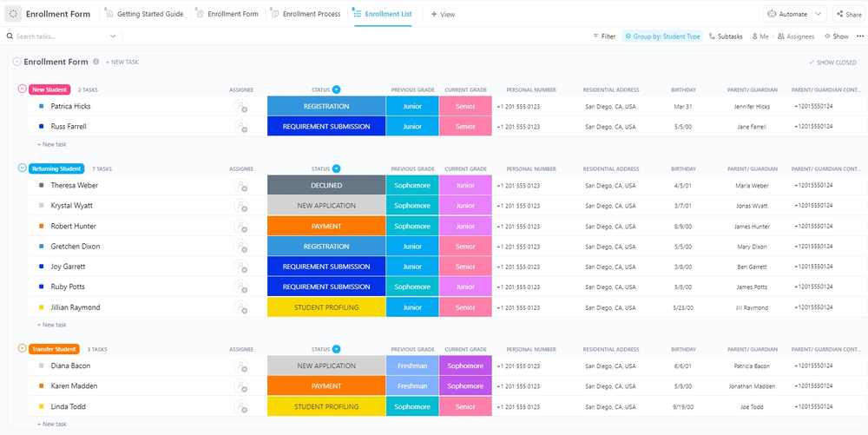Click Theresa Weber's task status square
The image size is (868, 435).
point(41,186)
